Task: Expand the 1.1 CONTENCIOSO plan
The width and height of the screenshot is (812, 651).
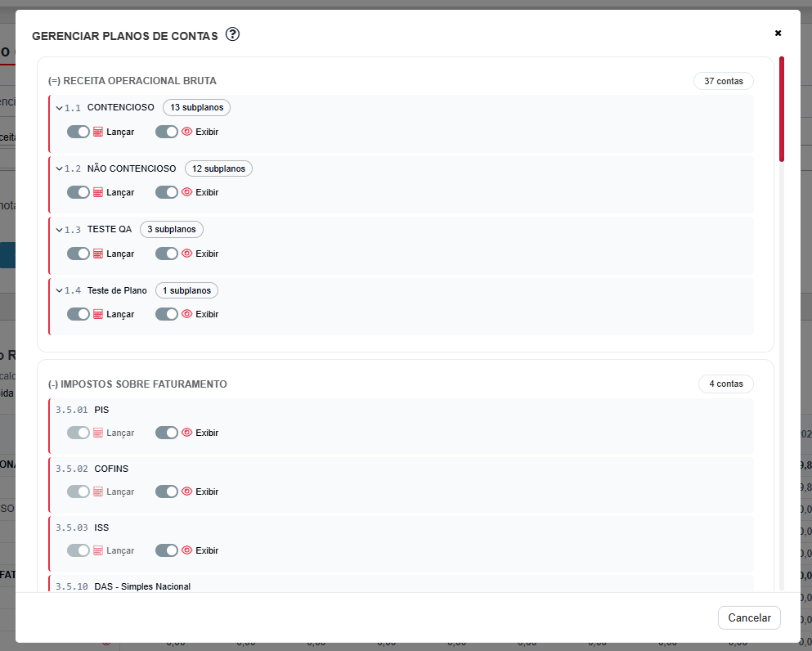Action: tap(59, 108)
